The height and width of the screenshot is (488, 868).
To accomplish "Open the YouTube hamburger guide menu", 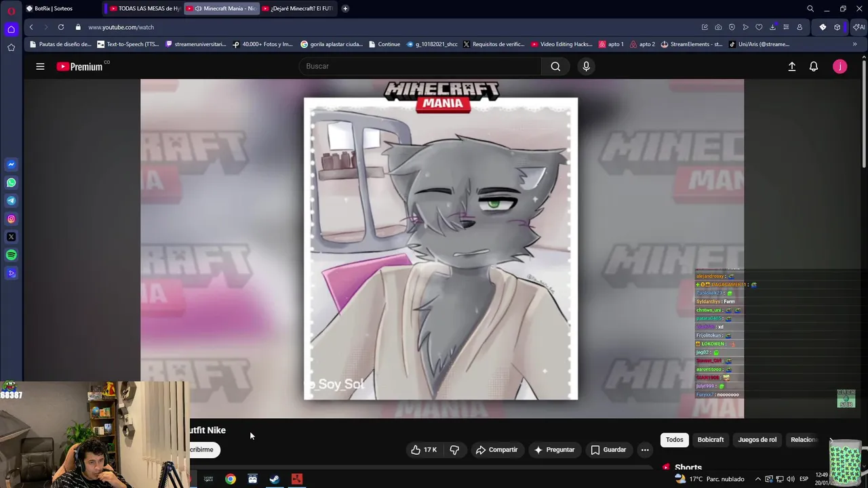I will (x=40, y=66).
